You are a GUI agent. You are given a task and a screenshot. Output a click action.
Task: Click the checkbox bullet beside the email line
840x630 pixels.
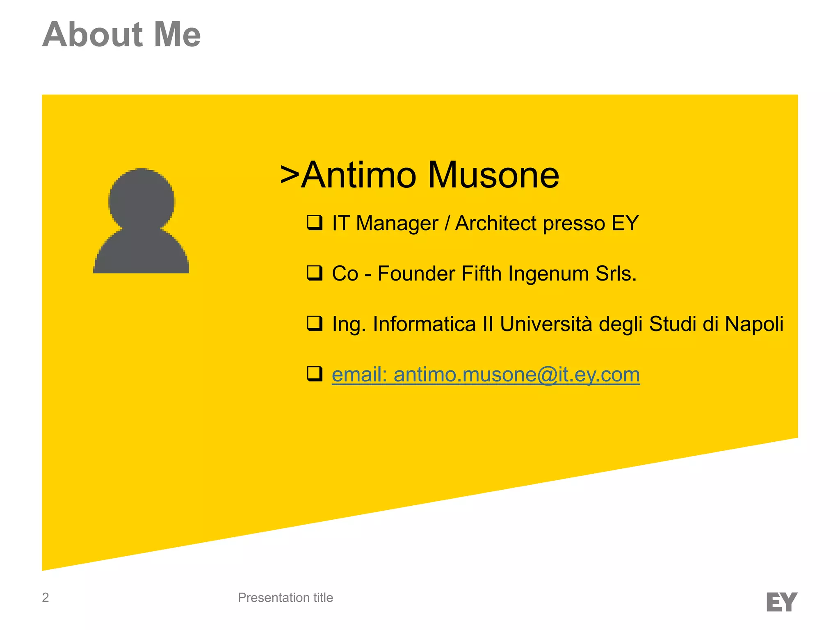pos(315,374)
